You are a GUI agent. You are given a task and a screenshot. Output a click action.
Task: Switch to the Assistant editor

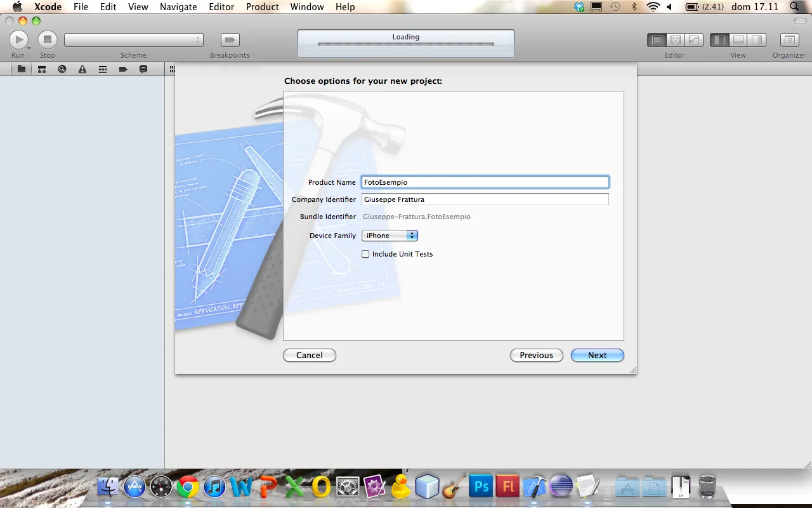pyautogui.click(x=676, y=40)
